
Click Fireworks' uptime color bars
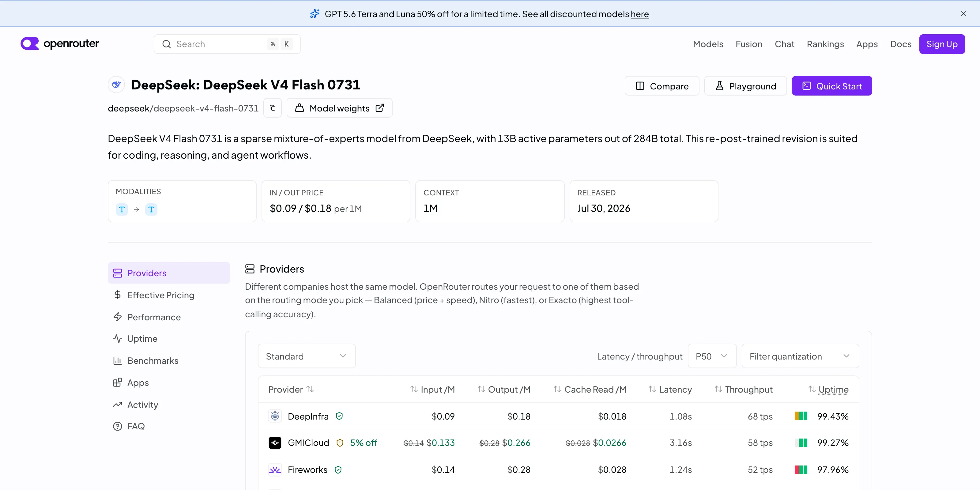point(801,470)
